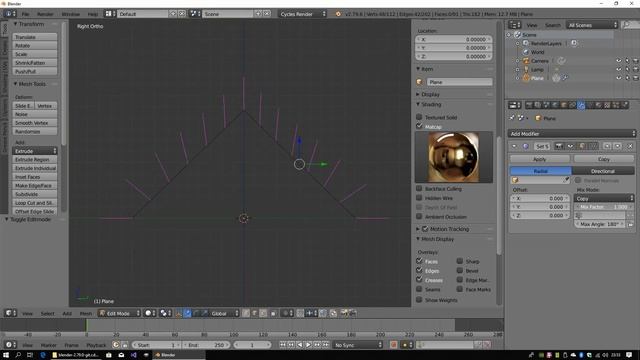Switch to edge select mode
The width and height of the screenshot is (640, 360).
(x=254, y=313)
